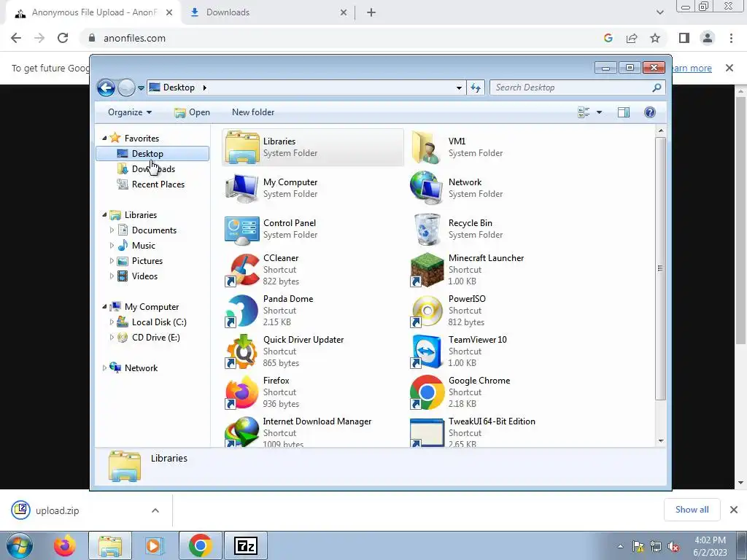This screenshot has width=747, height=560.
Task: Open the Chrome profile avatar icon
Action: pyautogui.click(x=708, y=38)
